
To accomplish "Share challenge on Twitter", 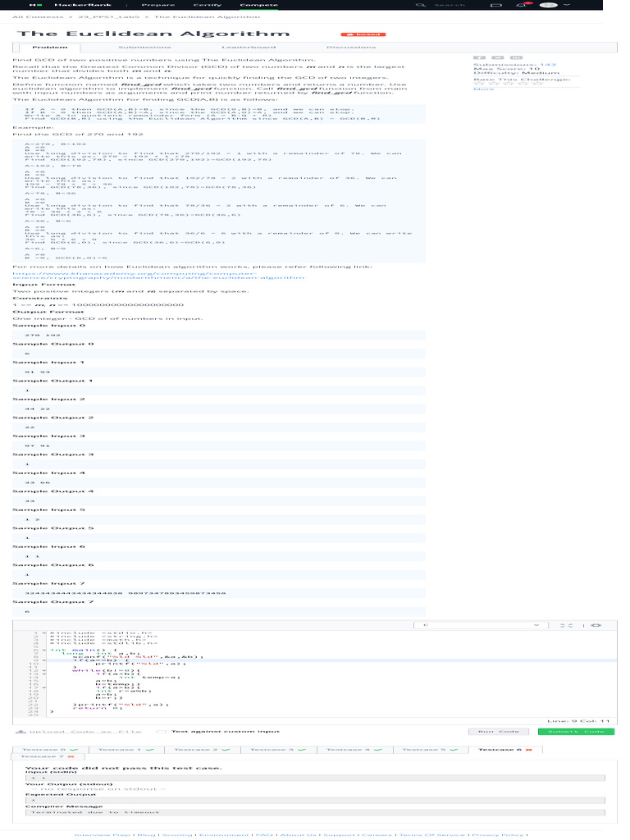I will (x=498, y=57).
